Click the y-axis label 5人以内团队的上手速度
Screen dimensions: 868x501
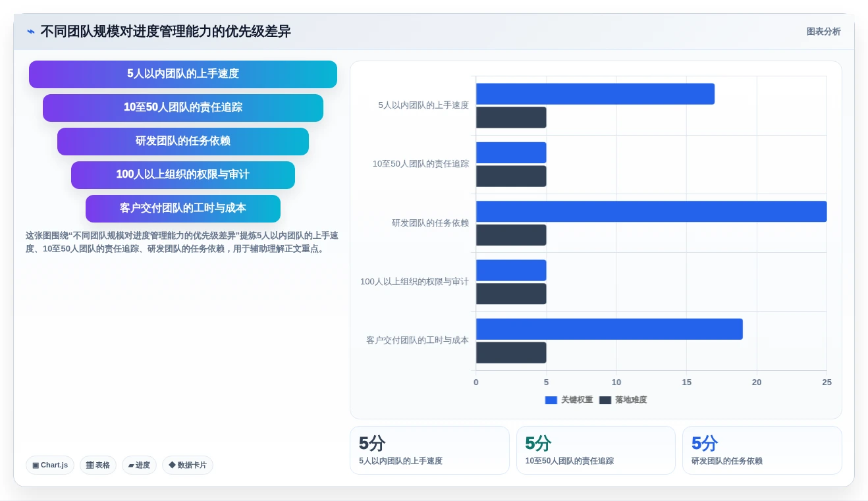tap(423, 105)
